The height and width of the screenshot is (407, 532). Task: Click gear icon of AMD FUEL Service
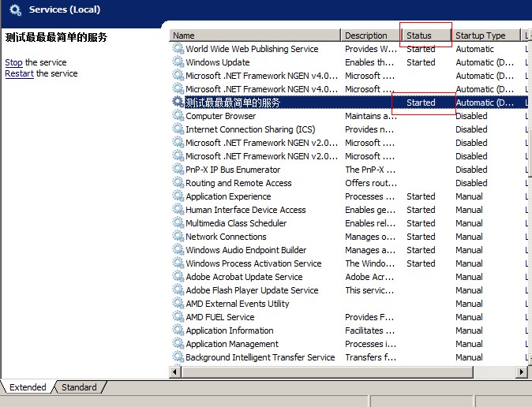click(178, 316)
